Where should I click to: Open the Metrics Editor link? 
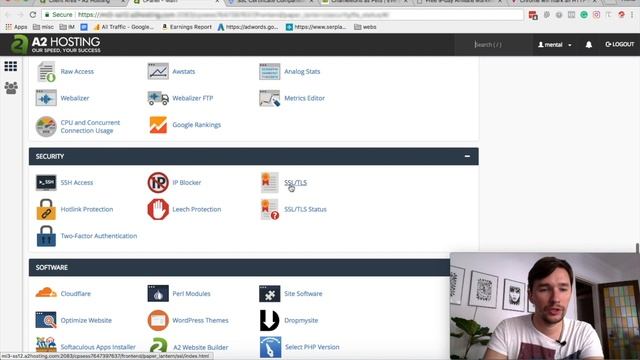pyautogui.click(x=304, y=98)
